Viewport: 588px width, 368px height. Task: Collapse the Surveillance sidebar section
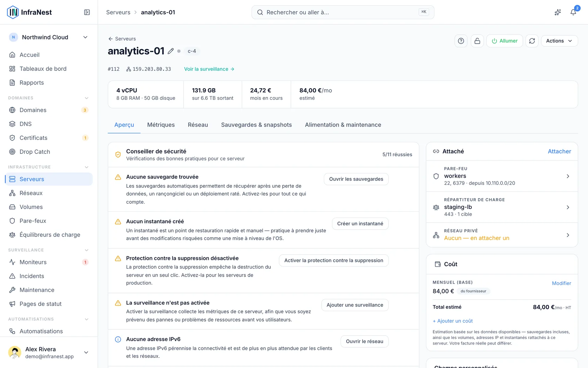87,250
